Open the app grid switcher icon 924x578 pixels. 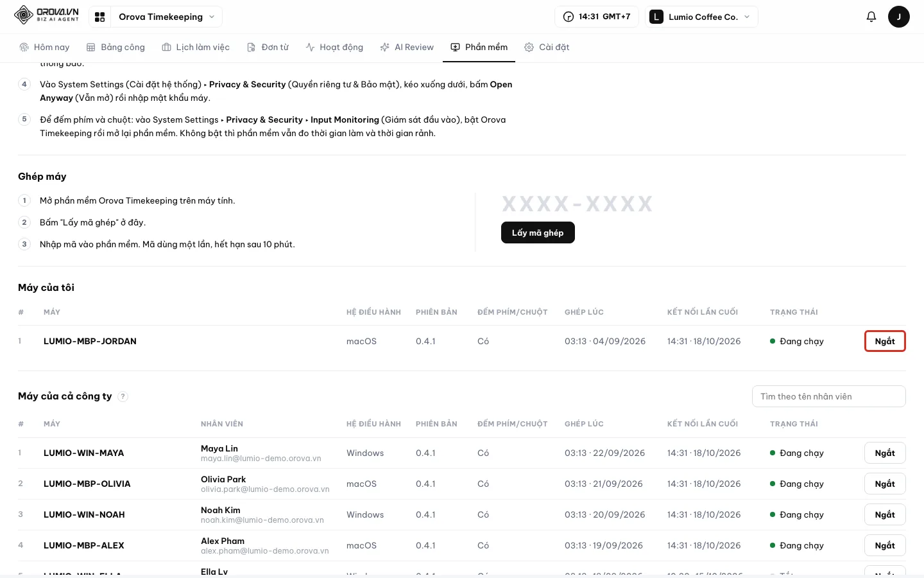99,17
